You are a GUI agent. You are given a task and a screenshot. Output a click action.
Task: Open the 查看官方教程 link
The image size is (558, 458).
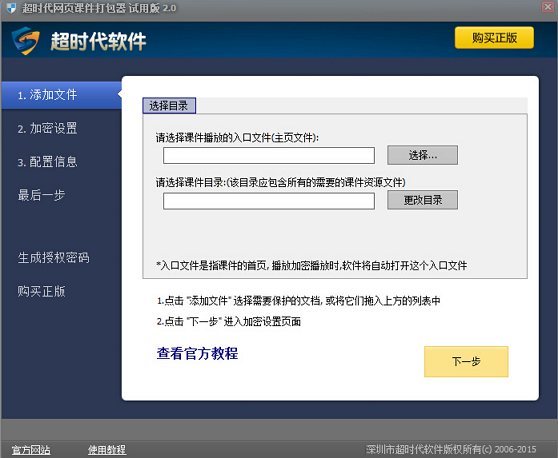point(197,353)
